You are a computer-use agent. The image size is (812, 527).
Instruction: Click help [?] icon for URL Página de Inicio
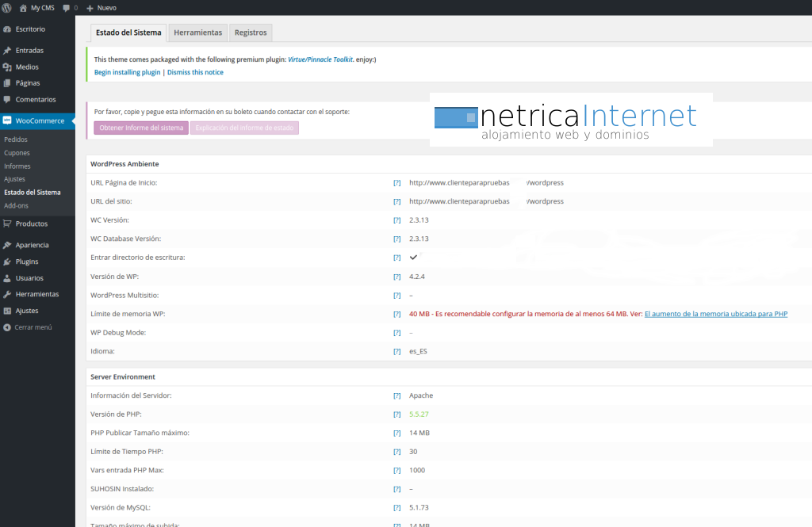[x=396, y=183]
